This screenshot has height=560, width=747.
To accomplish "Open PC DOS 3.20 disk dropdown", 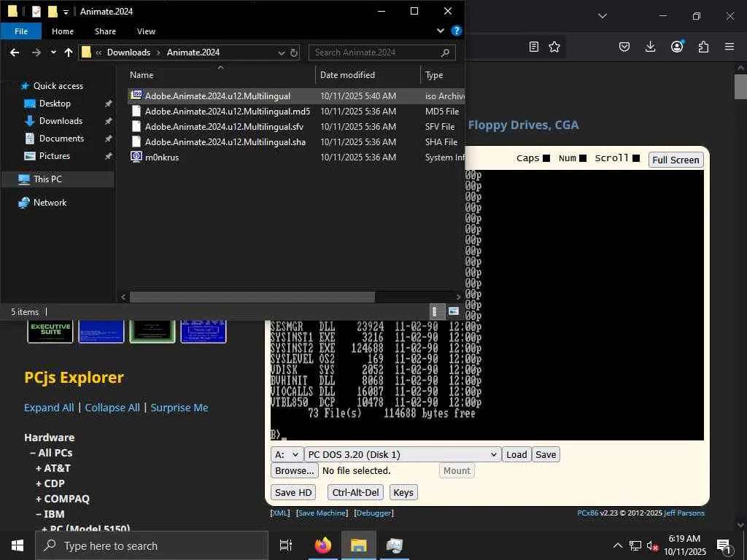I will (x=403, y=455).
